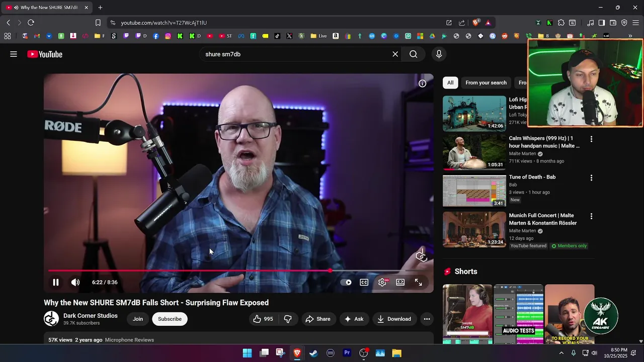Enter full screen mode
Image resolution: width=644 pixels, height=362 pixels.
pyautogui.click(x=418, y=283)
